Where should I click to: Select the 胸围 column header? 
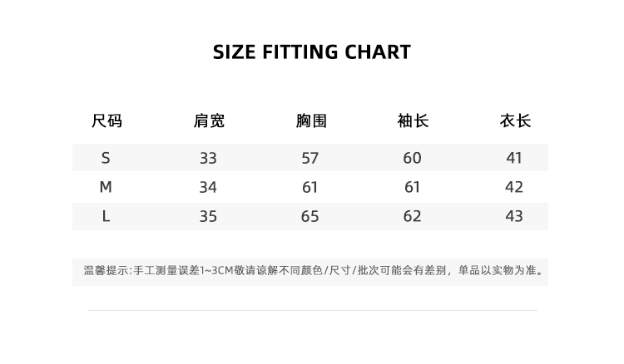click(311, 121)
